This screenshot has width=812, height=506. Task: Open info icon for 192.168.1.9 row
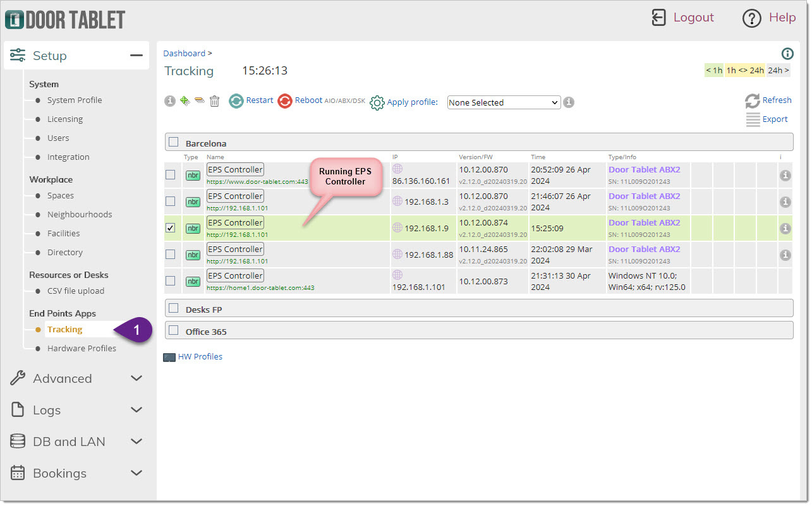click(785, 229)
